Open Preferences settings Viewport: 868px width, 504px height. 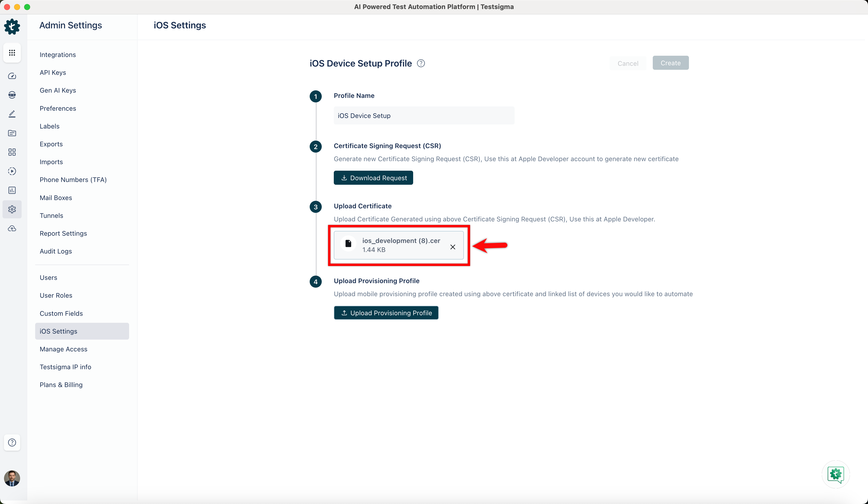[58, 108]
